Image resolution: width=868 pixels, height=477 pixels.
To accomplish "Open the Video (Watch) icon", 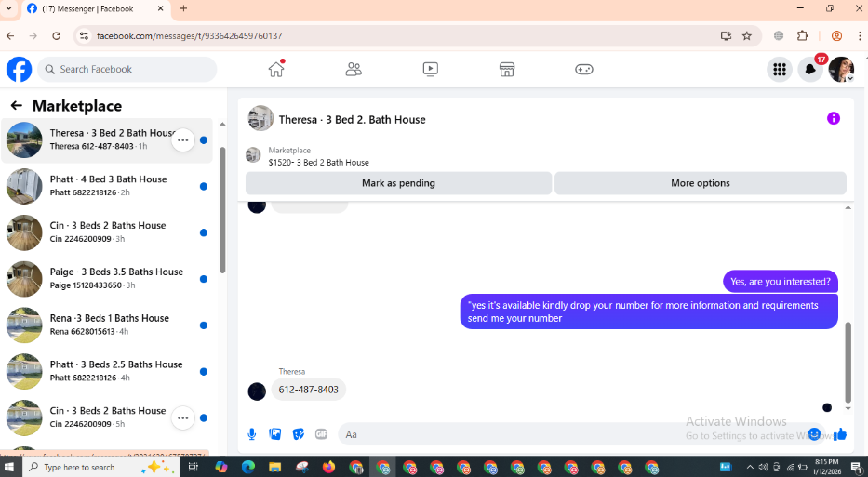I will (x=430, y=69).
